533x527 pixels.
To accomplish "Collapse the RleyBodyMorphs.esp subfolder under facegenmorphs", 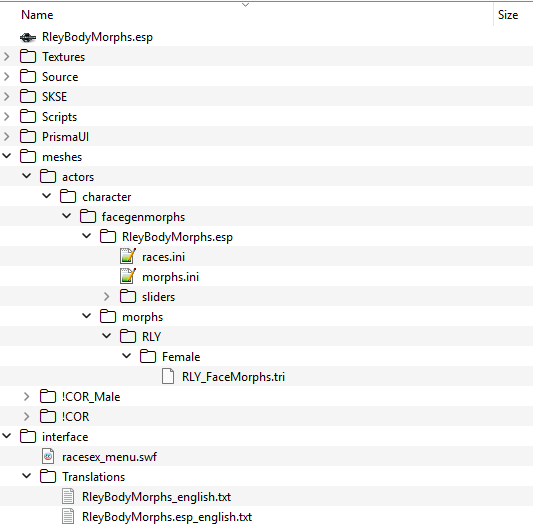I will [87, 236].
